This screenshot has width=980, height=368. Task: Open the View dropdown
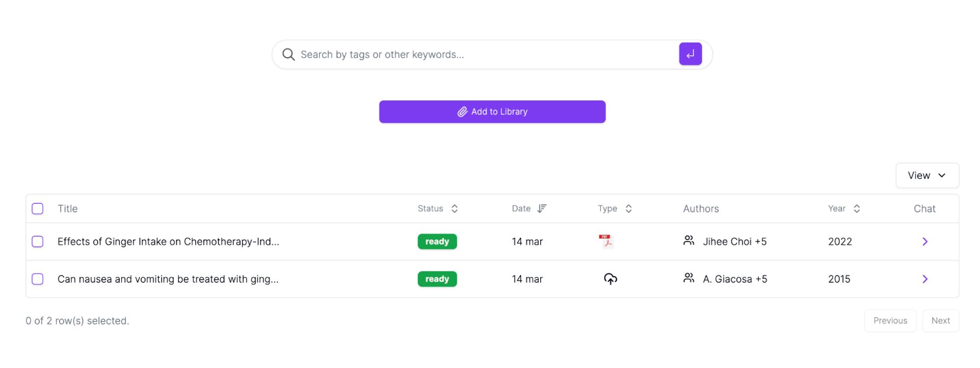(927, 175)
